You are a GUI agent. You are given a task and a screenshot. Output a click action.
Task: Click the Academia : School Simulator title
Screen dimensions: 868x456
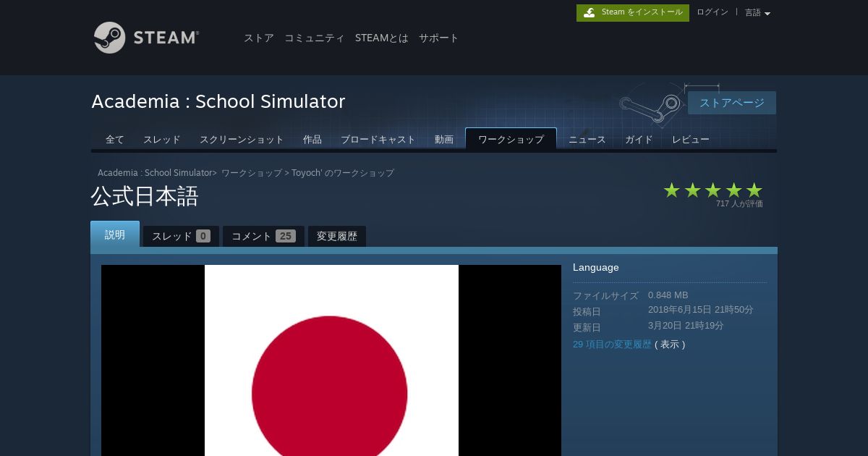(218, 101)
